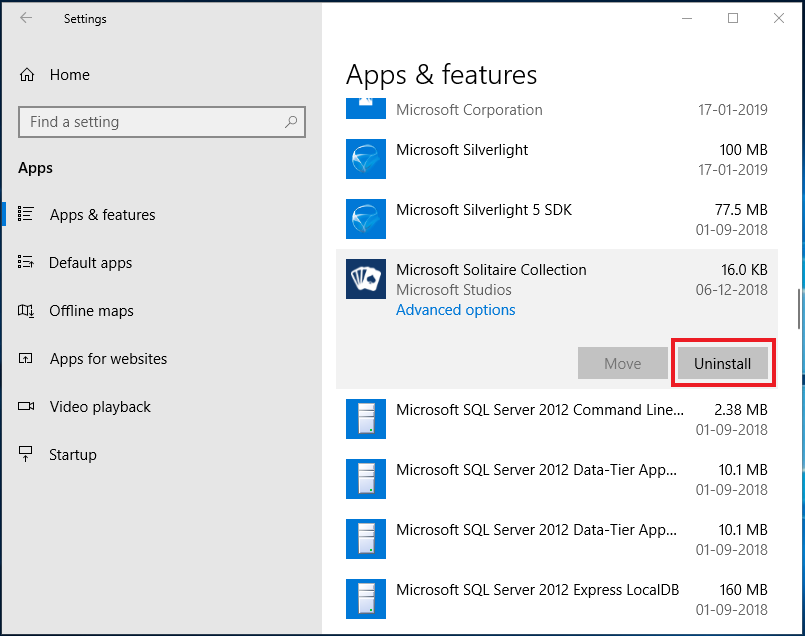Open Advanced options for Solitaire
The width and height of the screenshot is (805, 636).
(x=455, y=310)
